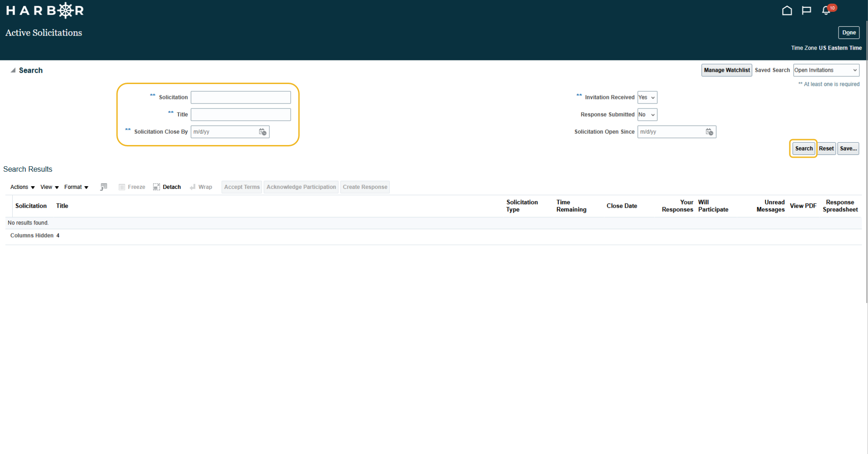Click the Create Response button

[x=365, y=187]
